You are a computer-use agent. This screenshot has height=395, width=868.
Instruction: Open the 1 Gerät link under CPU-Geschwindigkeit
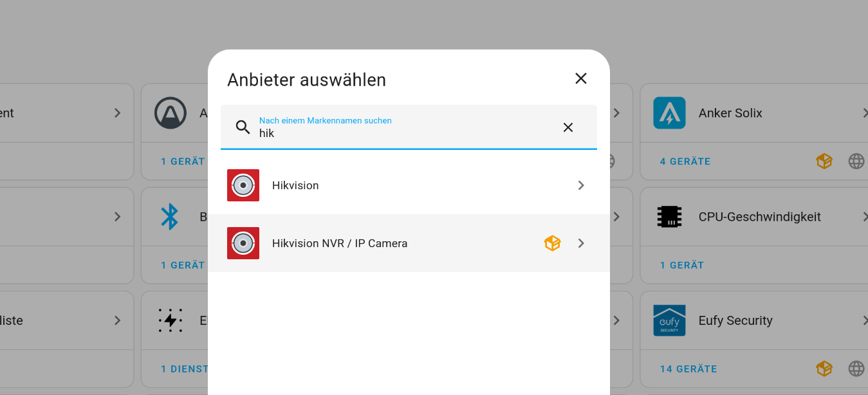[682, 265]
